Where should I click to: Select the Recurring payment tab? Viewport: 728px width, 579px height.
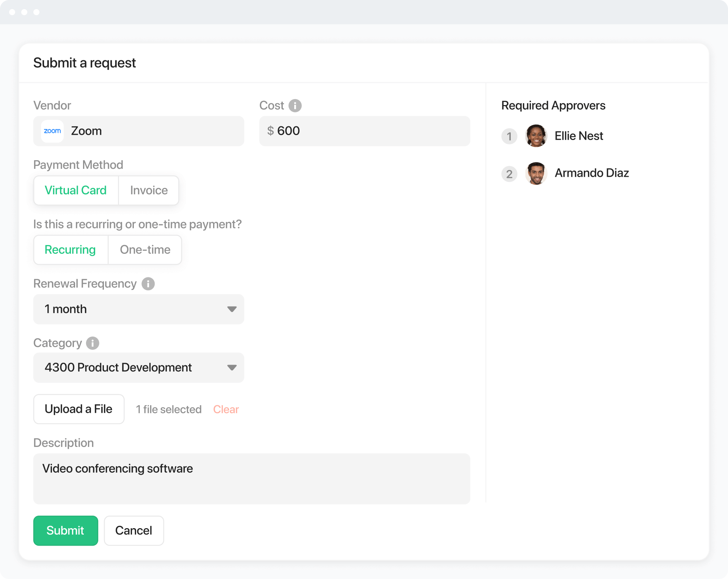coord(70,250)
